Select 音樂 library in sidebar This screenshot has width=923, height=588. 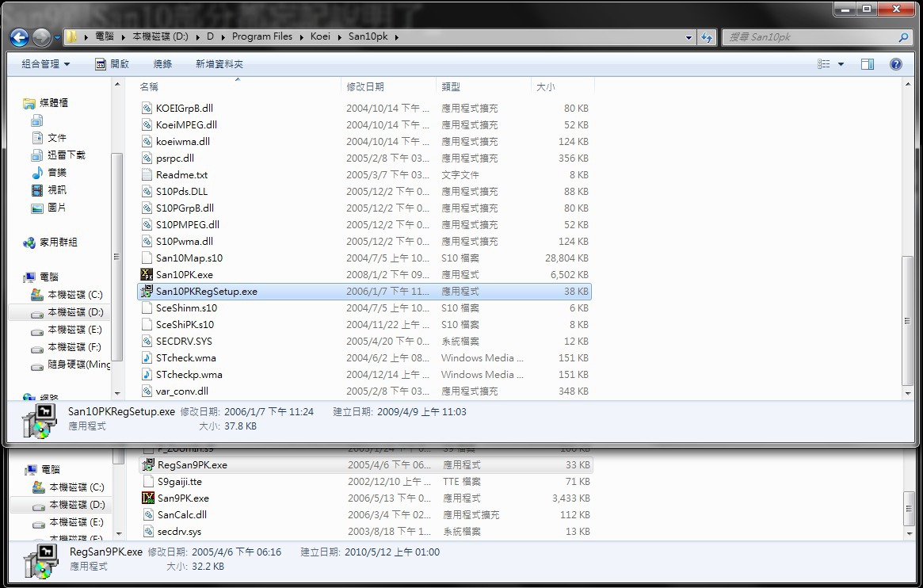tap(49, 173)
